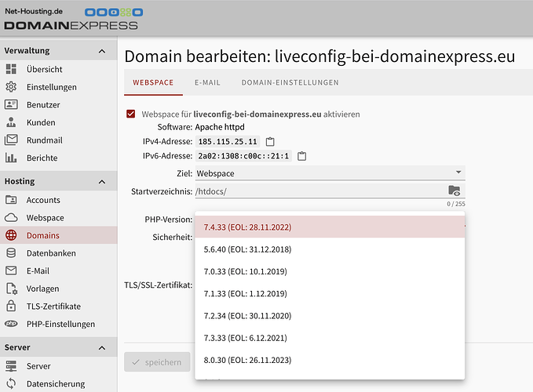Viewport: 533px width, 392px height.
Task: Click the IPv4 address value 185.115.25.11
Action: (228, 142)
